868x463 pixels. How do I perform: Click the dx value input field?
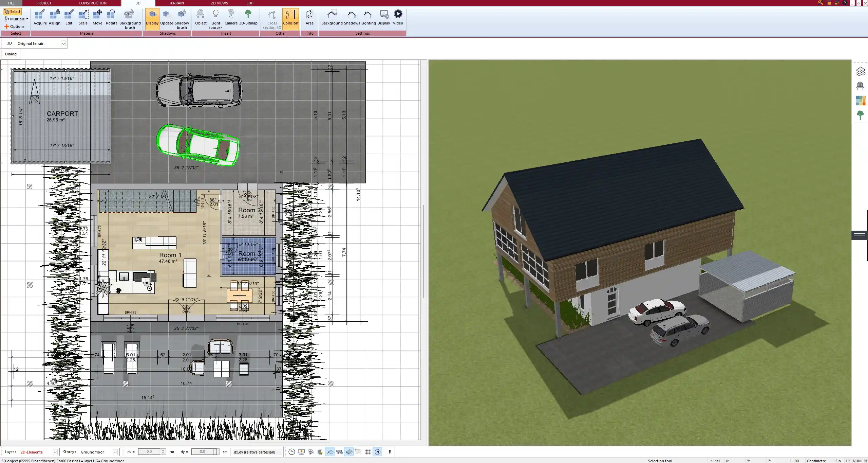tap(149, 452)
